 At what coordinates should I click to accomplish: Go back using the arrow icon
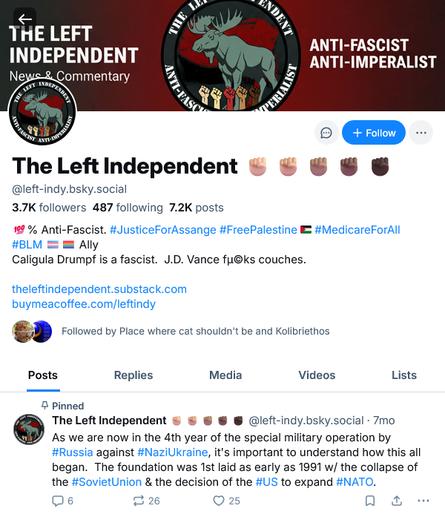25,19
